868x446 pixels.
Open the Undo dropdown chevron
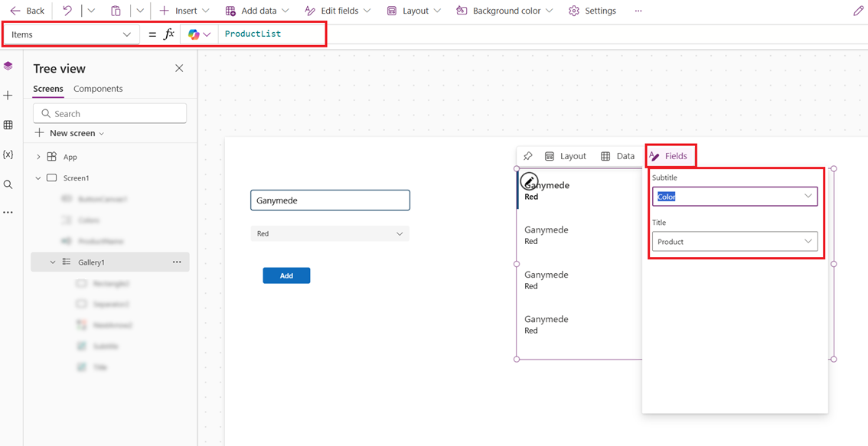91,11
